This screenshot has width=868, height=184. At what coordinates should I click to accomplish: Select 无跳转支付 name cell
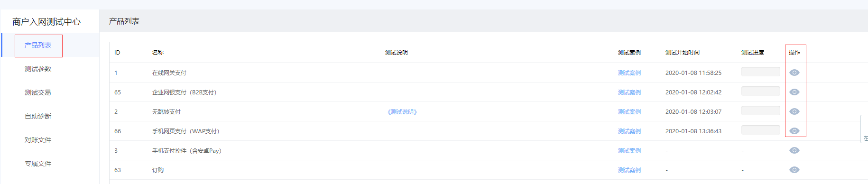coord(166,112)
